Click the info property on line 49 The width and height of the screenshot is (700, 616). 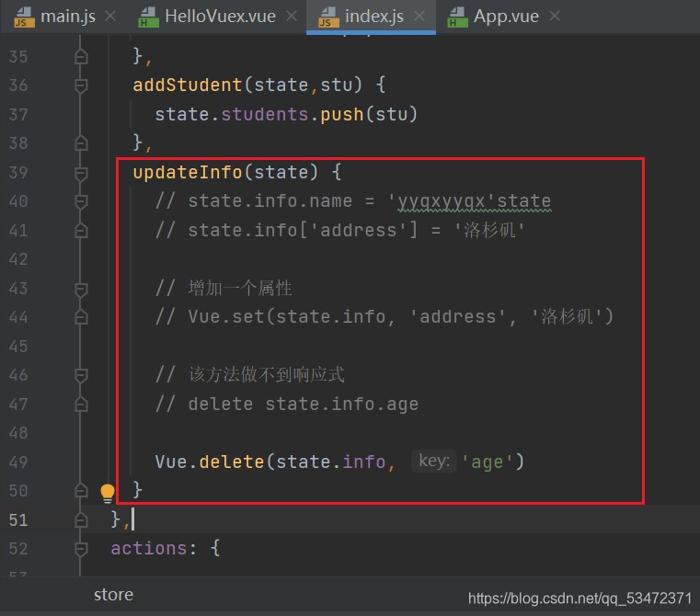tap(364, 462)
